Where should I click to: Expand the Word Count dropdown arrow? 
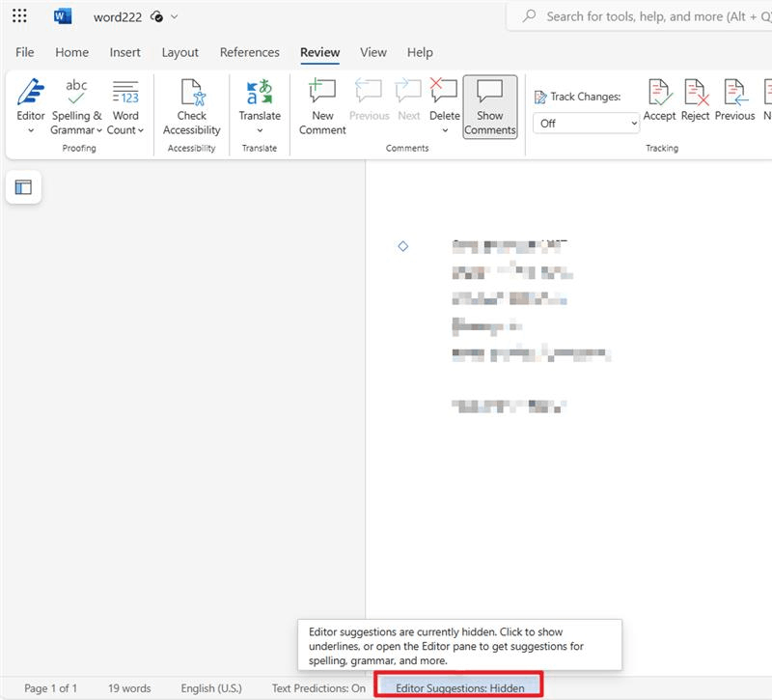tap(141, 130)
